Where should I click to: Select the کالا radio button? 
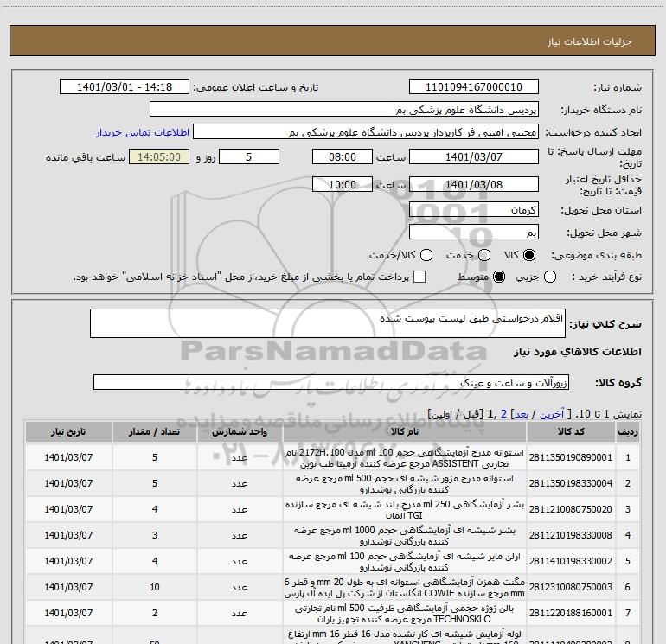[x=529, y=255]
